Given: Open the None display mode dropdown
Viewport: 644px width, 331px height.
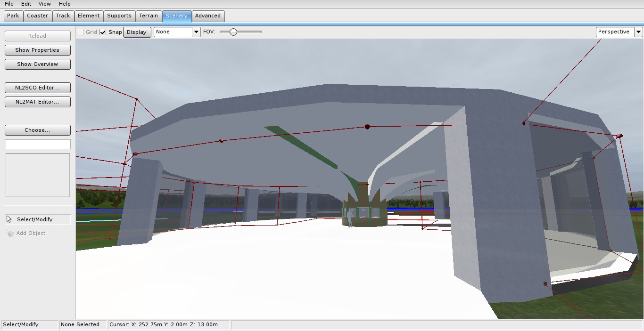Looking at the screenshot, I should click(x=177, y=32).
